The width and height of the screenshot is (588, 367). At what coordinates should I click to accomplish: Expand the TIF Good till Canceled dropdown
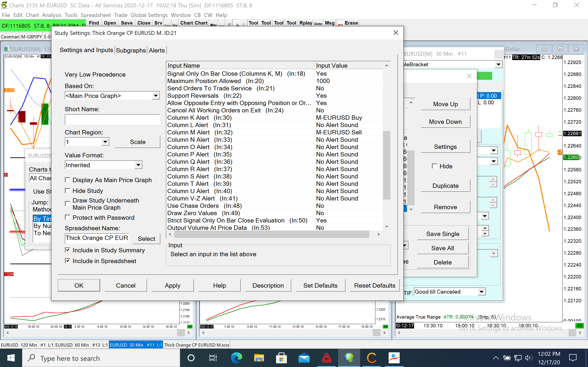tap(481, 292)
